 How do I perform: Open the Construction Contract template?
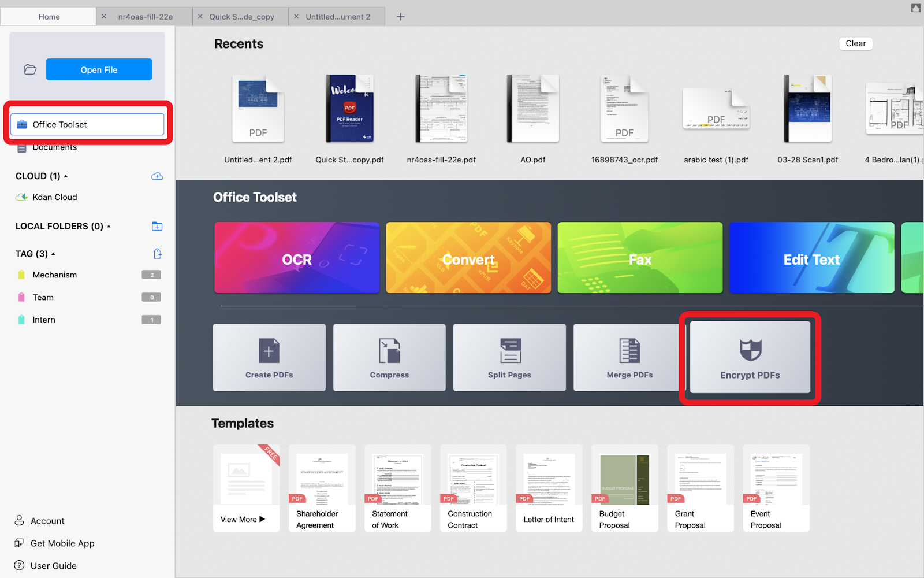(473, 488)
